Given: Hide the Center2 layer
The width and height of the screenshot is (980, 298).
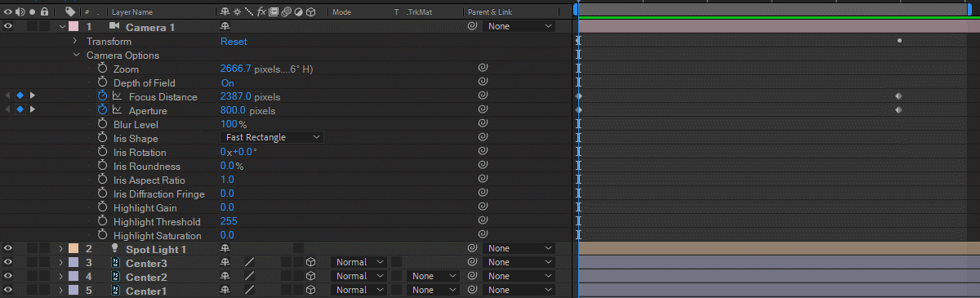Looking at the screenshot, I should (8, 276).
